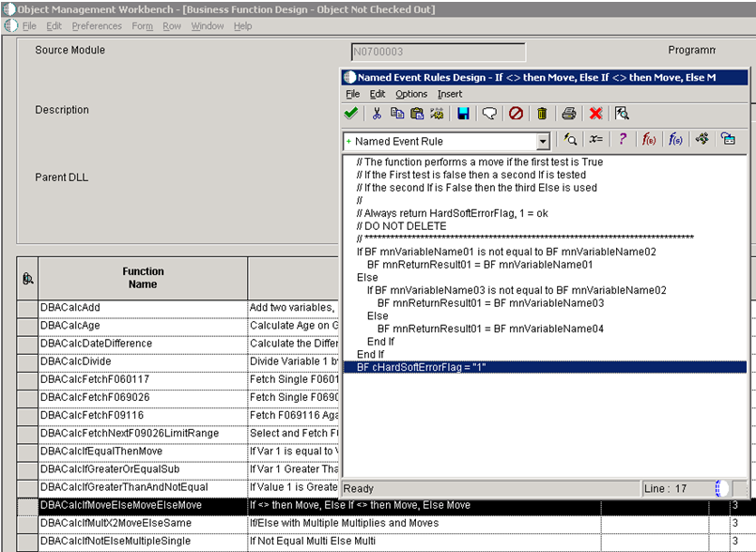Open File menu in Named Event Rules Design
This screenshot has height=552, width=756.
353,94
